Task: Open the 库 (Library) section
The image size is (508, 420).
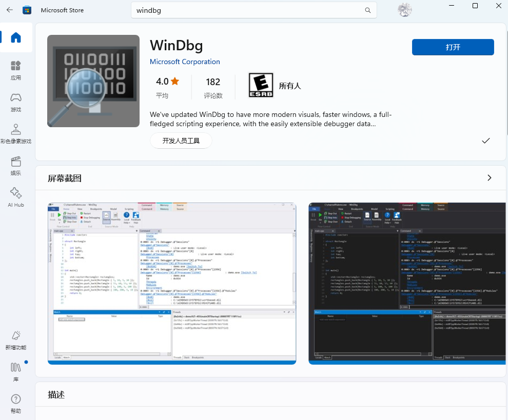Action: point(16,372)
